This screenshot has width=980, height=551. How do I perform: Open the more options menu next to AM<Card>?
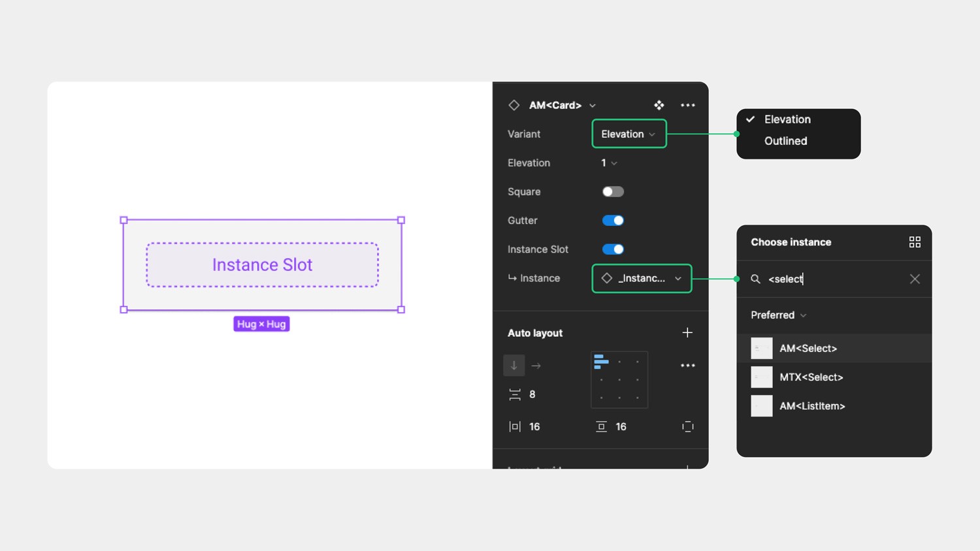[x=687, y=105]
